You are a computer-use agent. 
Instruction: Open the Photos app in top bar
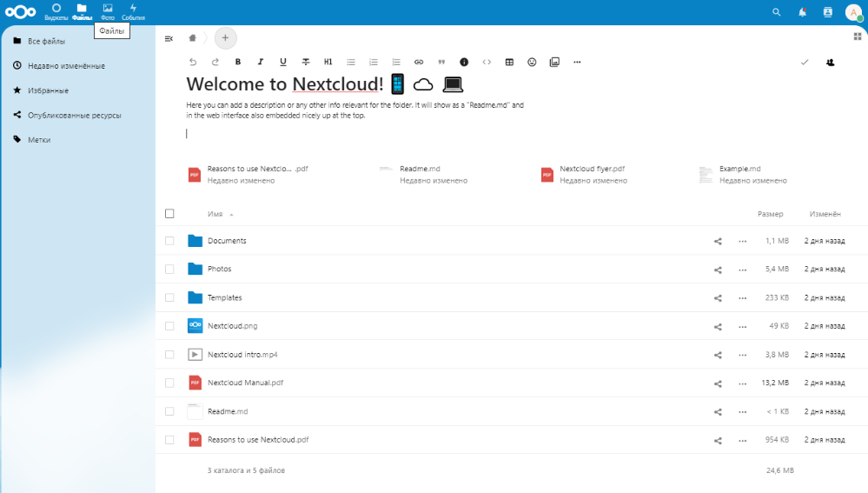[x=108, y=11]
